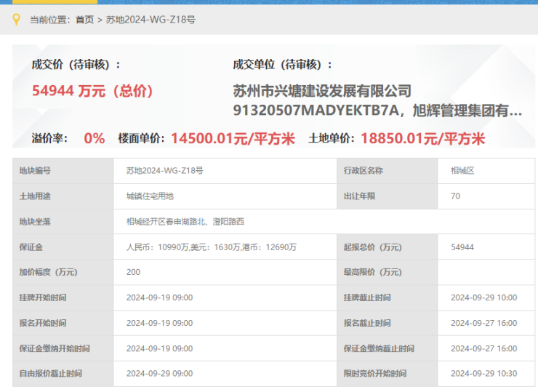Click the 城镇住宅用地 cell
The width and height of the screenshot is (538, 392).
pos(225,196)
